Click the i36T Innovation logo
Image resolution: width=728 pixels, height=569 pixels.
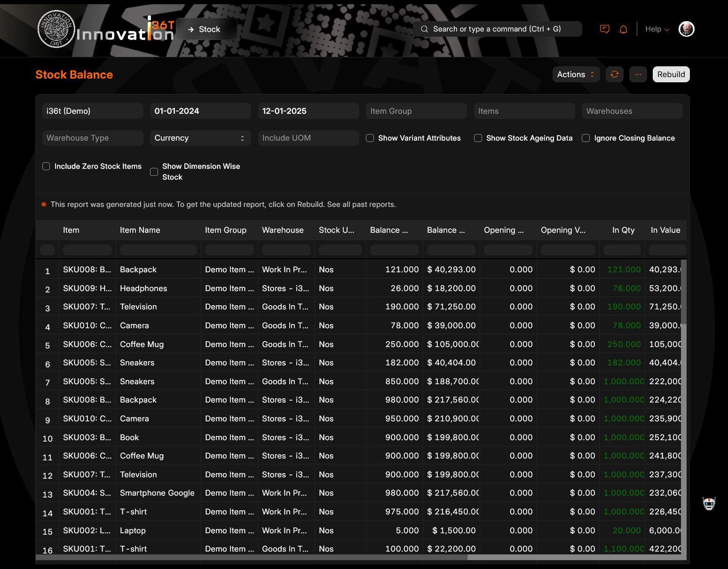(x=106, y=29)
